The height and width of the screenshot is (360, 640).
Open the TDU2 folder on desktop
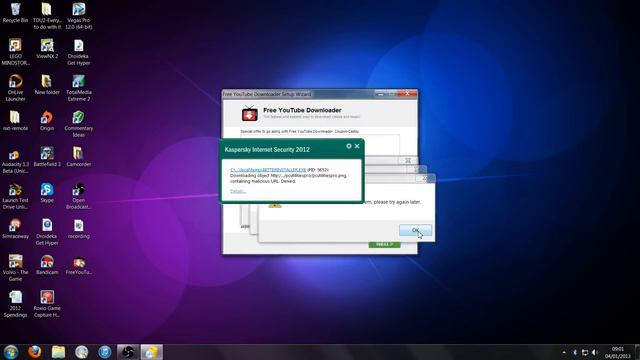pyautogui.click(x=47, y=16)
